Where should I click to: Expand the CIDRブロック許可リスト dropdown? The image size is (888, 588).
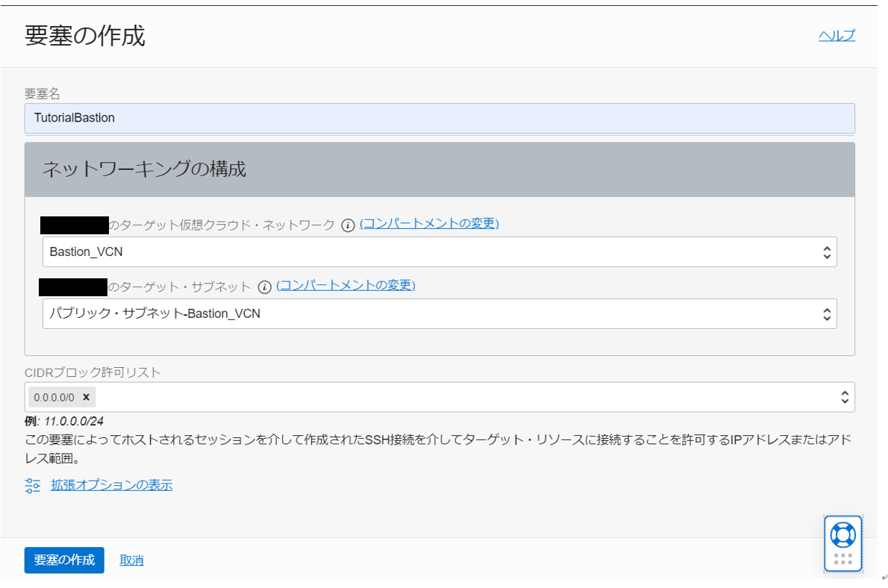click(x=844, y=397)
